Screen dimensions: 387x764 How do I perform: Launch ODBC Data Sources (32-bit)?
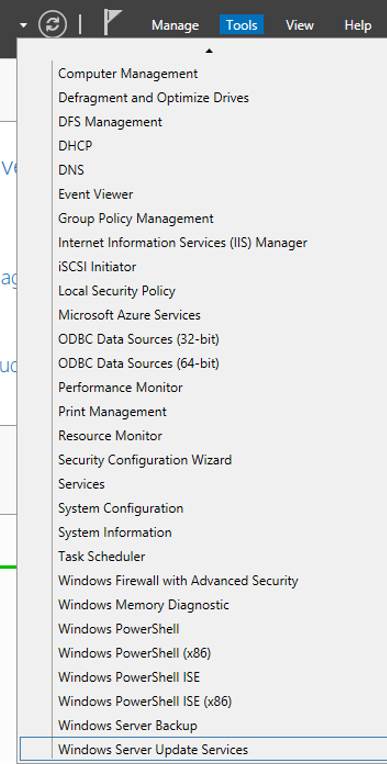pyautogui.click(x=138, y=339)
